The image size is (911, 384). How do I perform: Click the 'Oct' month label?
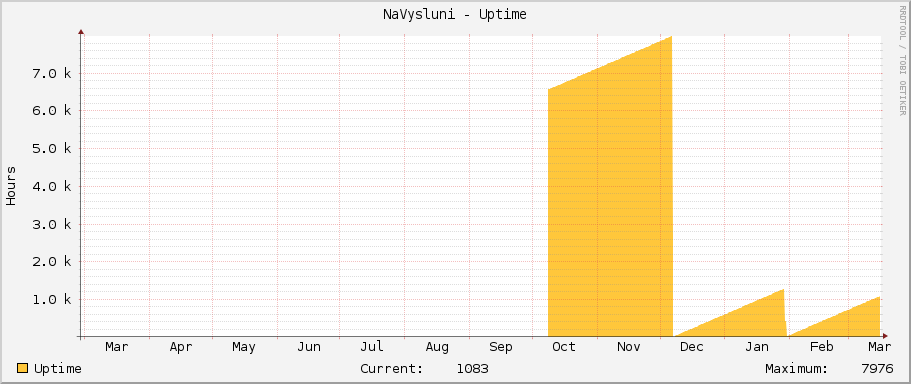tap(564, 347)
